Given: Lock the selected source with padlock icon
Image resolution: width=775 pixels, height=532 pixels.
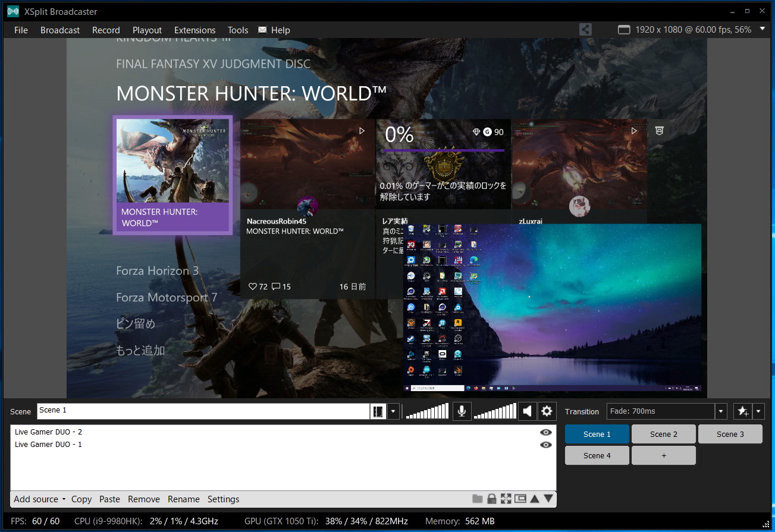Looking at the screenshot, I should (492, 499).
